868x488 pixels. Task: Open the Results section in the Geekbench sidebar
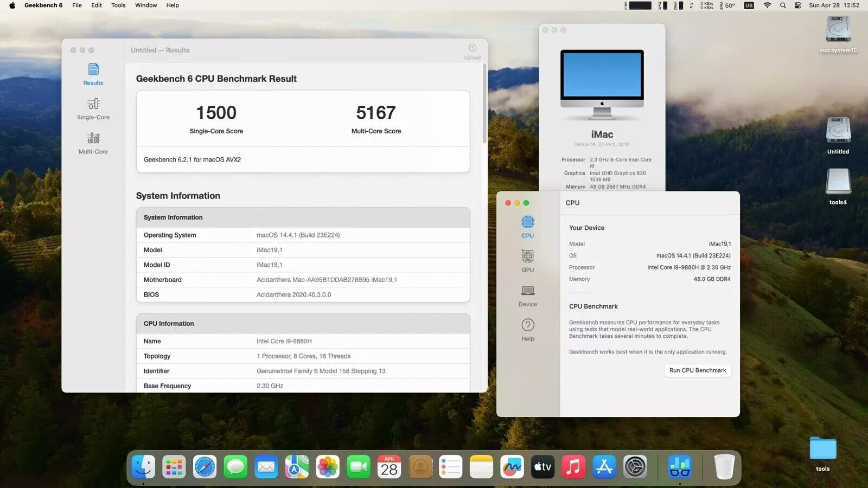click(93, 75)
